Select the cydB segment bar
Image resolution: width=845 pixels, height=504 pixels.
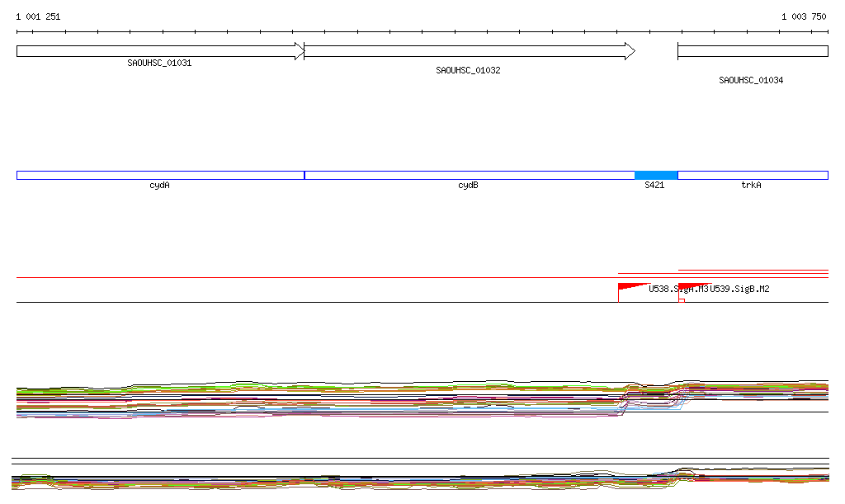(469, 175)
